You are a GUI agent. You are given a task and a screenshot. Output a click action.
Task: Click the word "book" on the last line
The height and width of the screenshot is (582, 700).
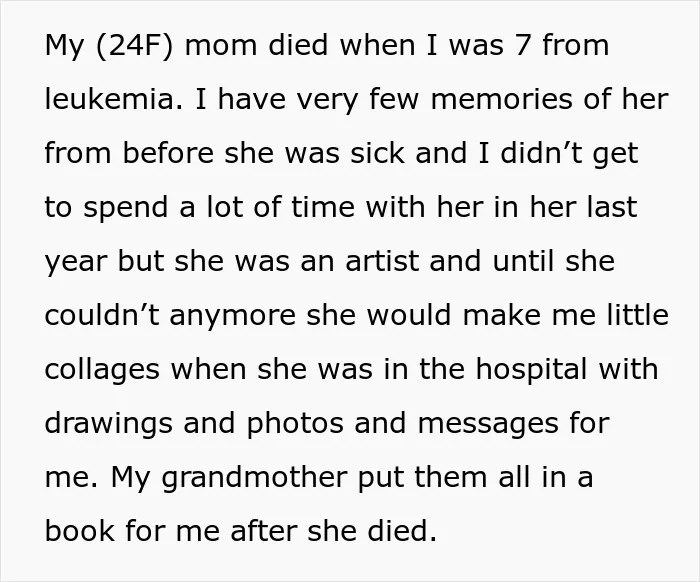pos(79,530)
